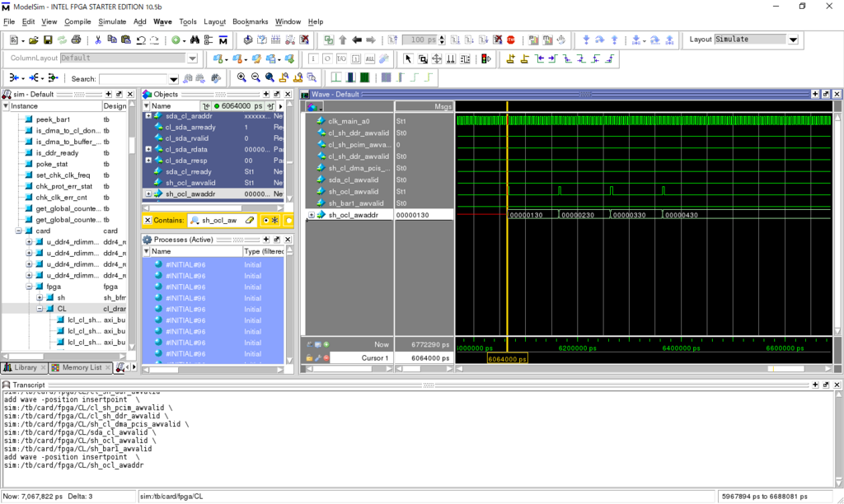The image size is (844, 504).
Task: Expand the sda_cl_araddr signal in Objects
Action: pyautogui.click(x=148, y=115)
